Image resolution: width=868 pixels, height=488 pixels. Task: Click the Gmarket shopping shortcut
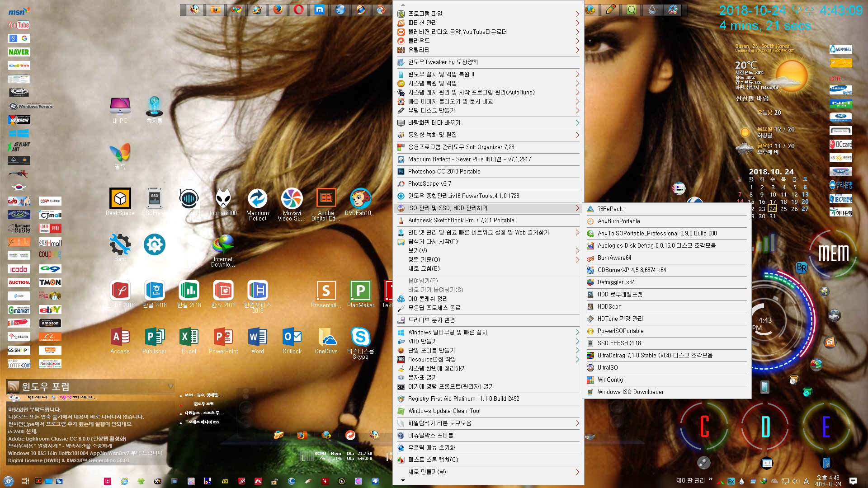pos(19,310)
